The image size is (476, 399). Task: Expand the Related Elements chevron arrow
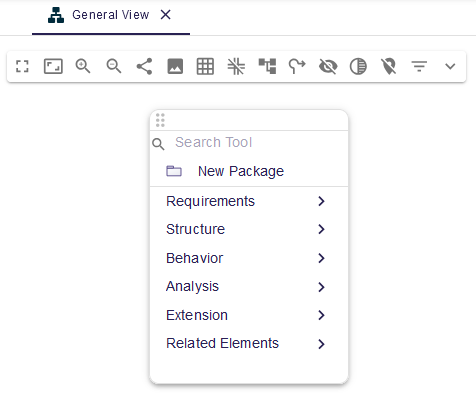click(321, 344)
